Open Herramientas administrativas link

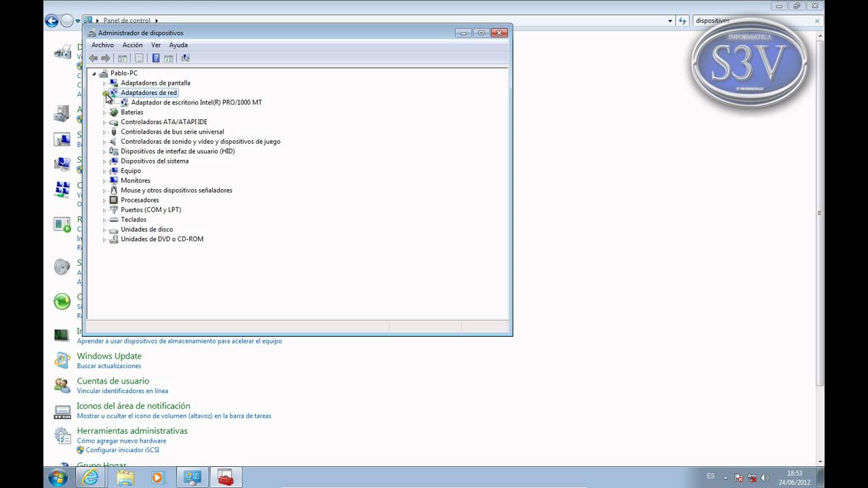pyautogui.click(x=132, y=431)
